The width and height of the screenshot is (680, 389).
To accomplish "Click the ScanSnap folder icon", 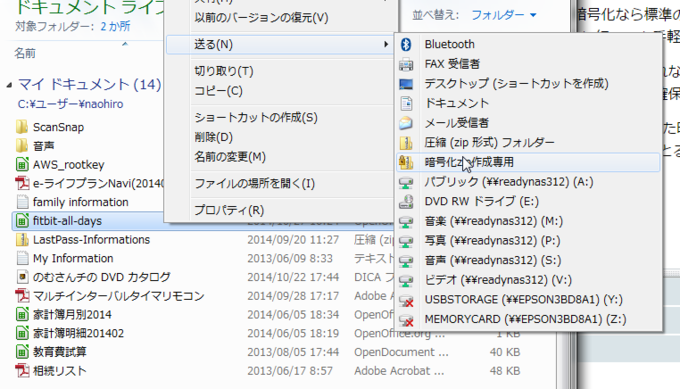I will point(22,127).
